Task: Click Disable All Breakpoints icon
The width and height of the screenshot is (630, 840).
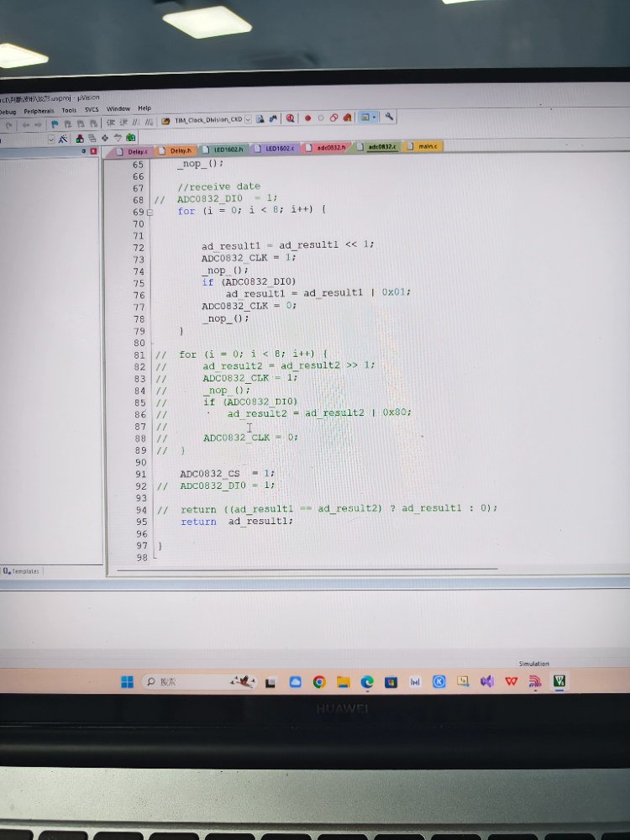Action: coord(333,118)
